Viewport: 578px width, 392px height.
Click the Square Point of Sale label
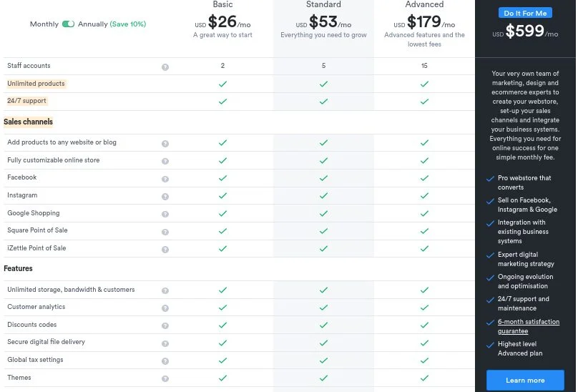pyautogui.click(x=37, y=230)
